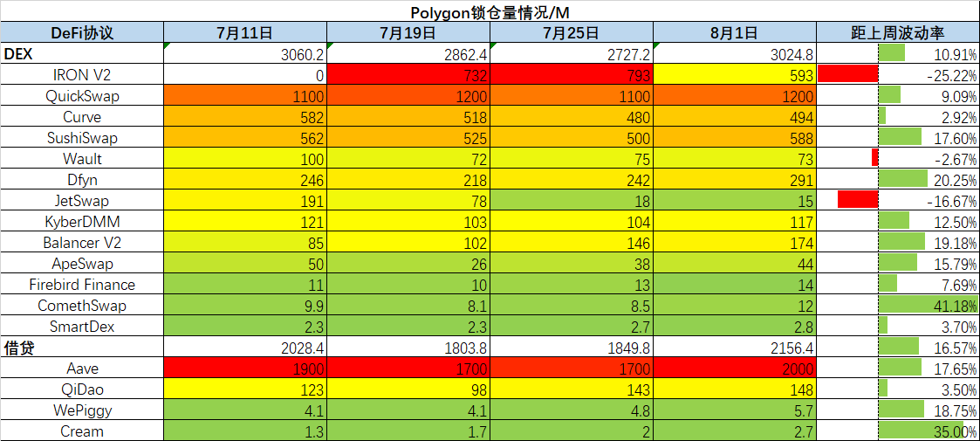980x441 pixels.
Task: Click the WePiggy protocol cell
Action: (82, 411)
